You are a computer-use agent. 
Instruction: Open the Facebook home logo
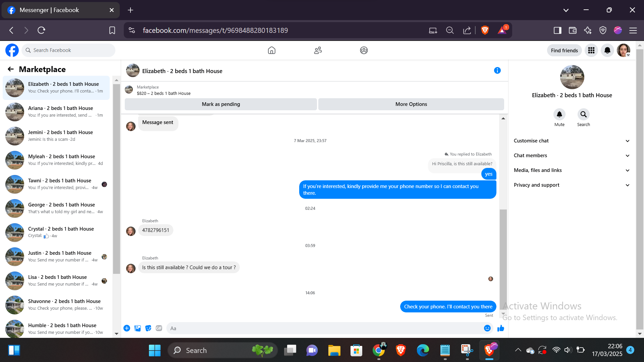pos(12,50)
